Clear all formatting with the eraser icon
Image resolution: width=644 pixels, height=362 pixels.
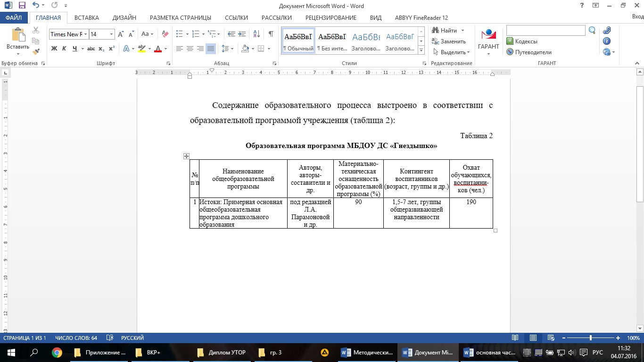(165, 34)
